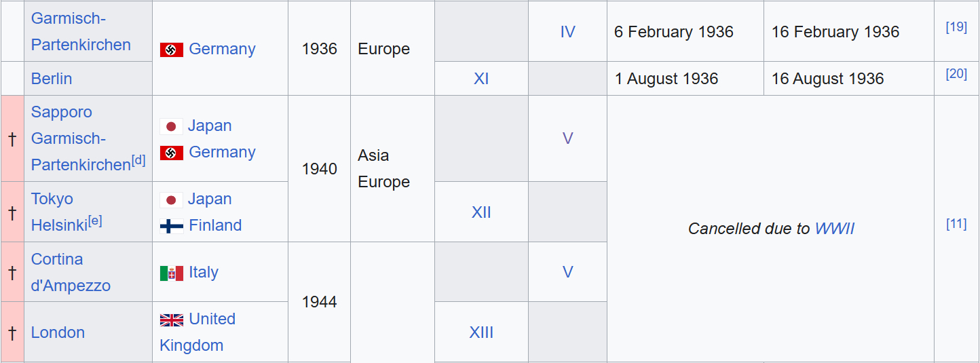Open the Cortina d'Ampezzo link
This screenshot has width=980, height=363.
pyautogui.click(x=71, y=272)
